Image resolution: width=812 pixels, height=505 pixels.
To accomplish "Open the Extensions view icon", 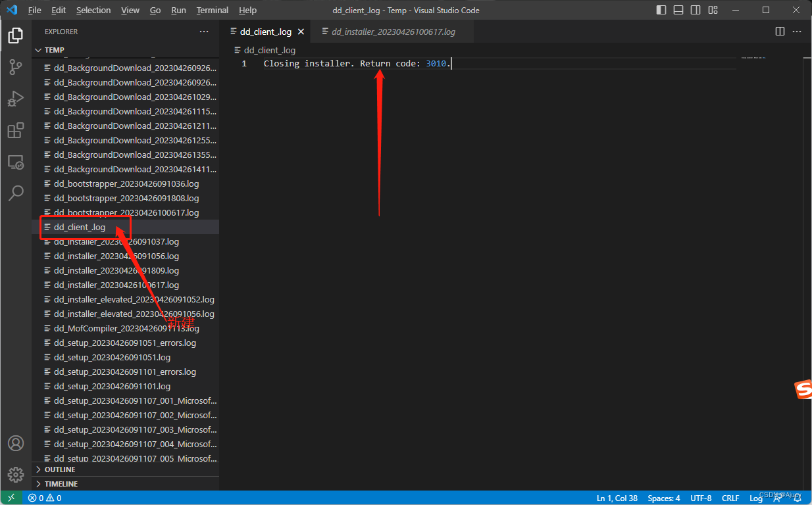I will point(16,130).
